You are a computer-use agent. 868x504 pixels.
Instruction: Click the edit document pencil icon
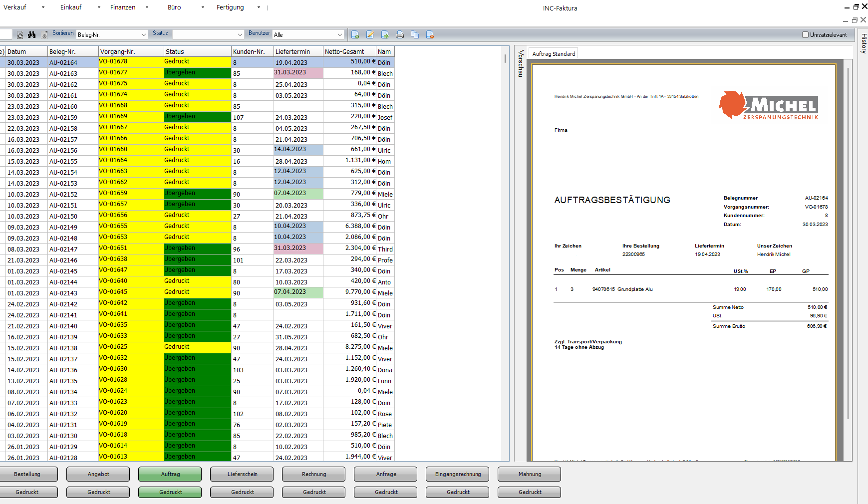[x=370, y=35]
